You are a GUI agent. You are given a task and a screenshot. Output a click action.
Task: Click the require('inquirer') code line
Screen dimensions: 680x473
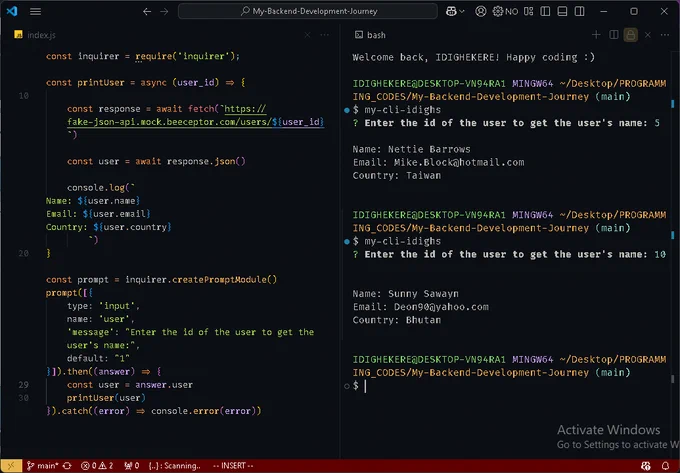point(143,56)
